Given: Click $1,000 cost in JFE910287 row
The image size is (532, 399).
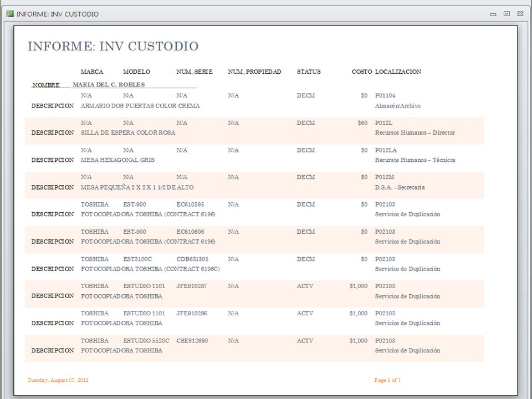Looking at the screenshot, I should [359, 286].
